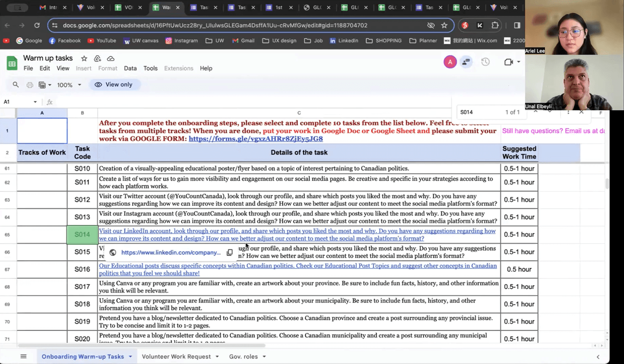Switch to Gov. roles sheet tab

[243, 357]
